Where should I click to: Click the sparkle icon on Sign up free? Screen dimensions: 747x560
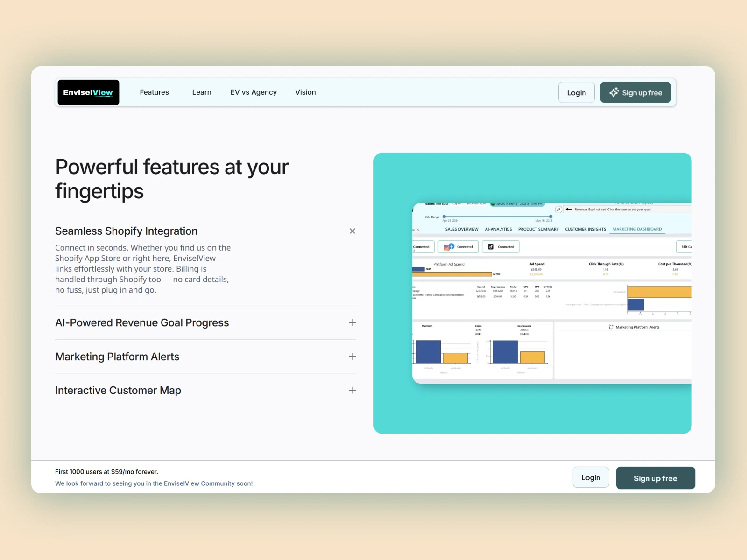[x=614, y=92]
